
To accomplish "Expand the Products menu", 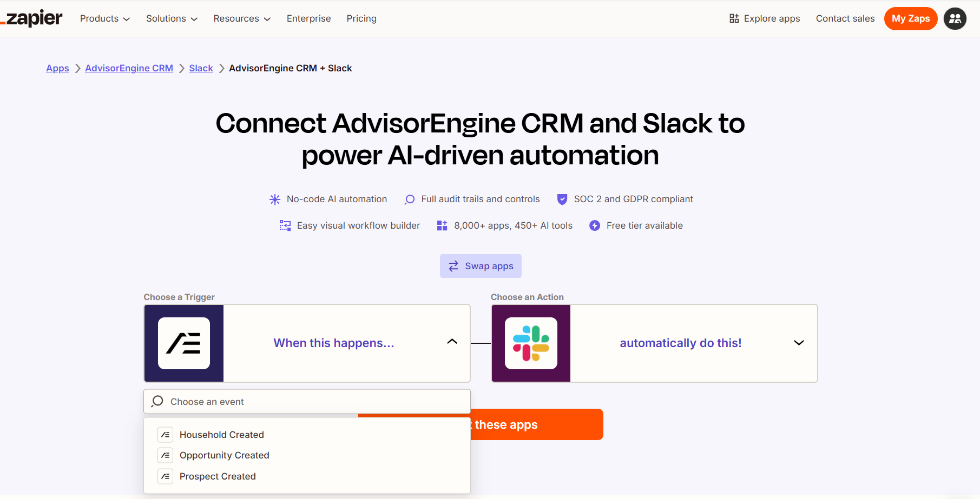I will pos(105,19).
